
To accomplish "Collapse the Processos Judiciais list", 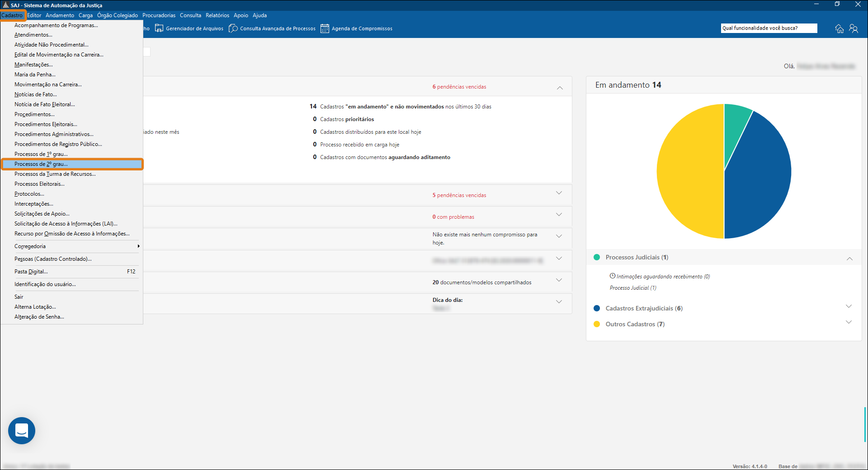I will 849,258.
